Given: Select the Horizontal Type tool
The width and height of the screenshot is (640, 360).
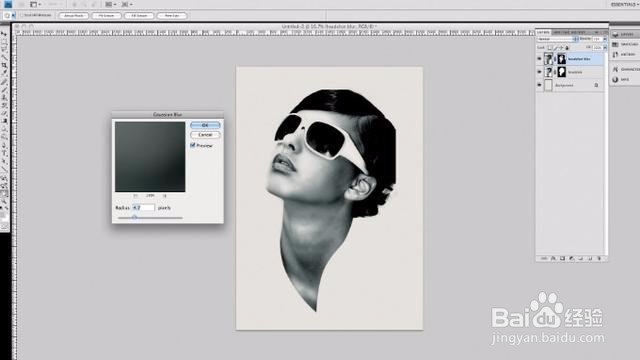Looking at the screenshot, I should pos(4,153).
